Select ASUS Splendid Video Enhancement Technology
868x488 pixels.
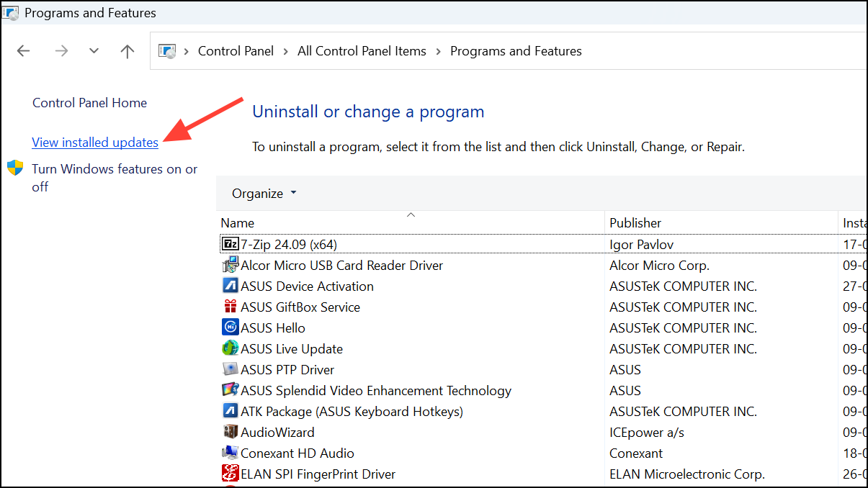pos(376,390)
